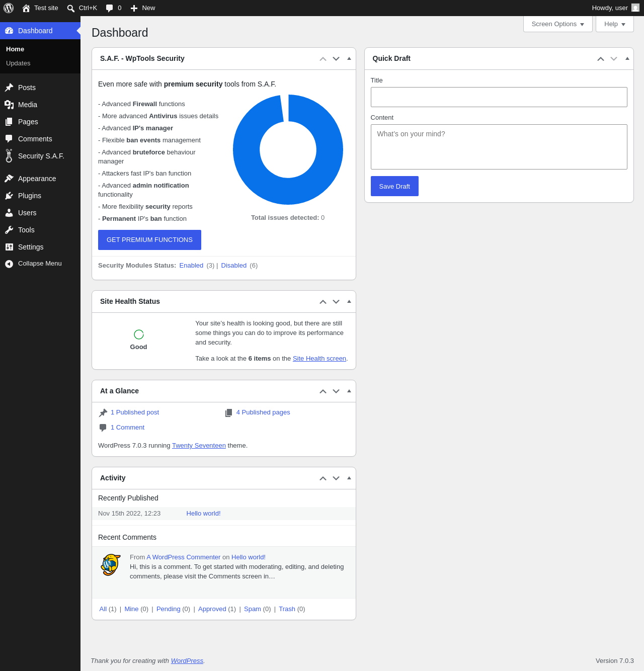
Task: Open the WordPress link in the footer
Action: (x=187, y=661)
